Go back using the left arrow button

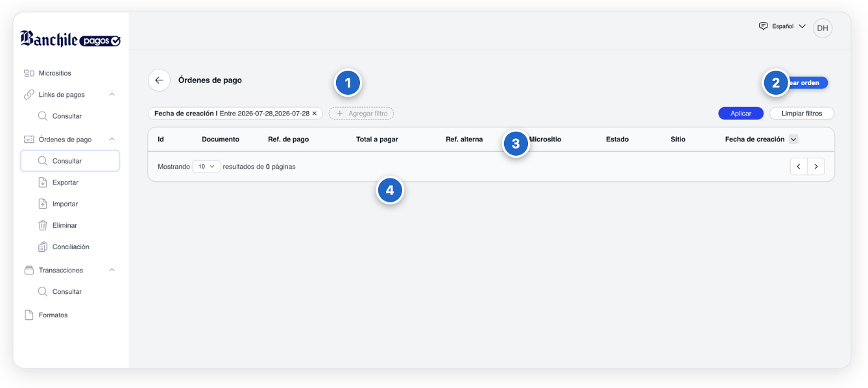(159, 80)
